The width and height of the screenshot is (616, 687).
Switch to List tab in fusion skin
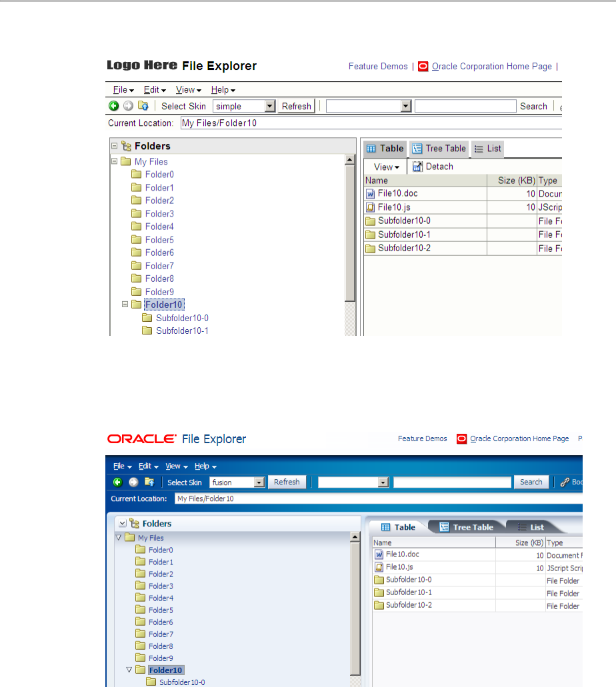pyautogui.click(x=531, y=527)
